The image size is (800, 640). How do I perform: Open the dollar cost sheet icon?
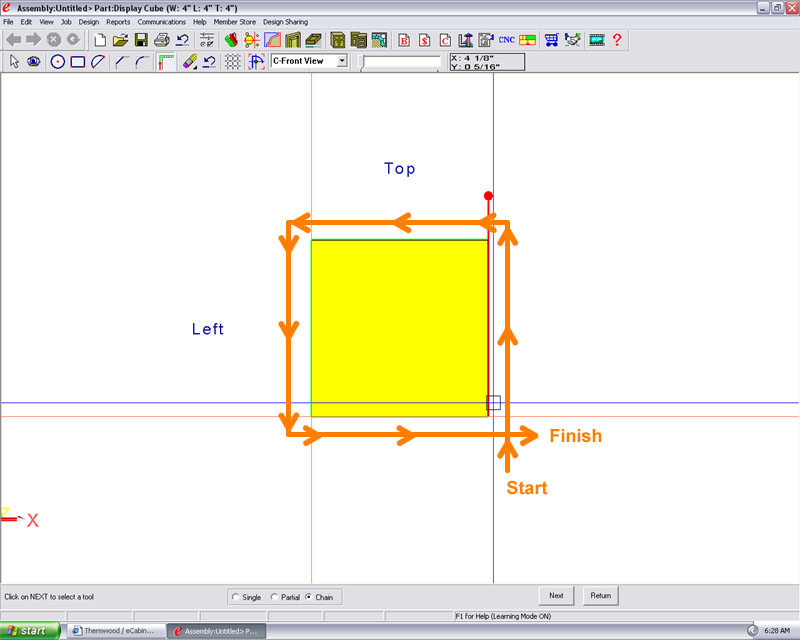click(x=424, y=40)
